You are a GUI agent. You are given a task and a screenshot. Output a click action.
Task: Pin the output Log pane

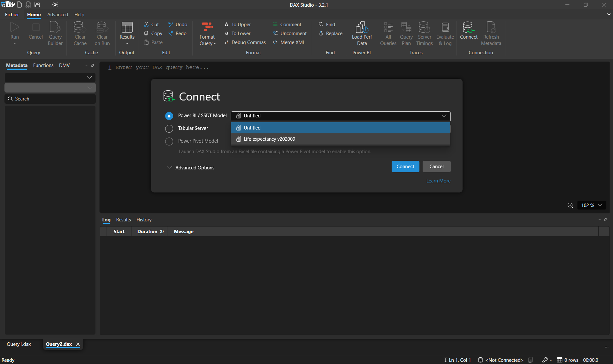pos(605,219)
